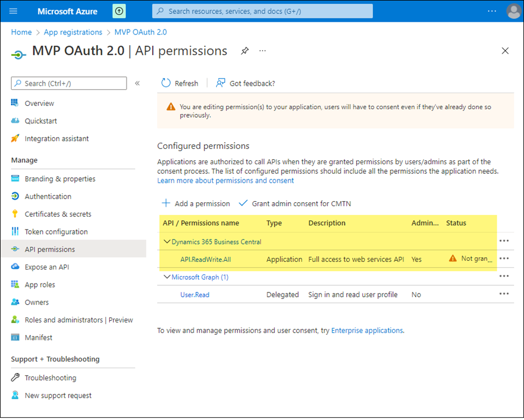Image resolution: width=524 pixels, height=420 pixels.
Task: Click the Manifest icon
Action: pyautogui.click(x=15, y=337)
